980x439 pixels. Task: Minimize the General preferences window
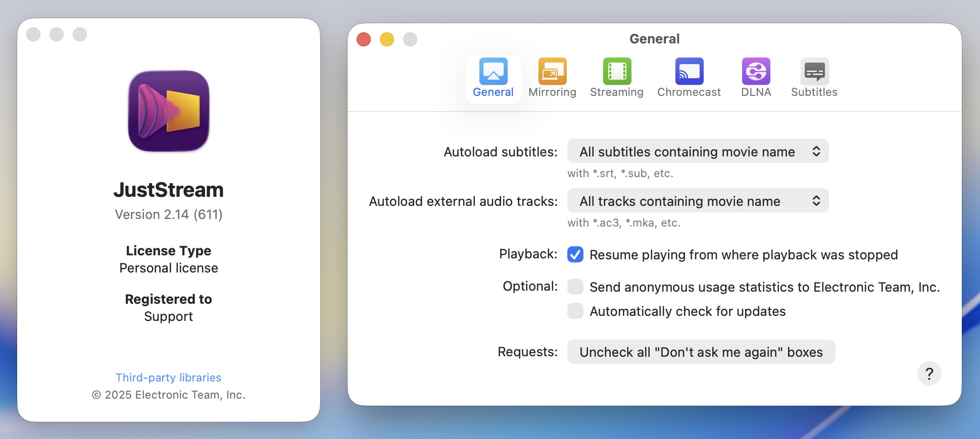(387, 39)
